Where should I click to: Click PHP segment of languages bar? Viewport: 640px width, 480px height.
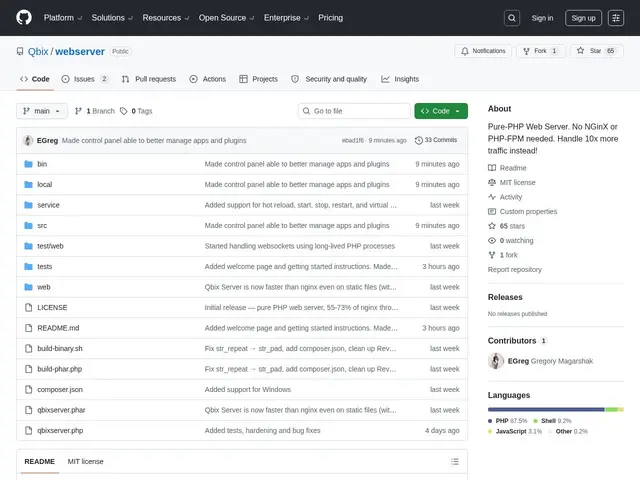[x=546, y=409]
